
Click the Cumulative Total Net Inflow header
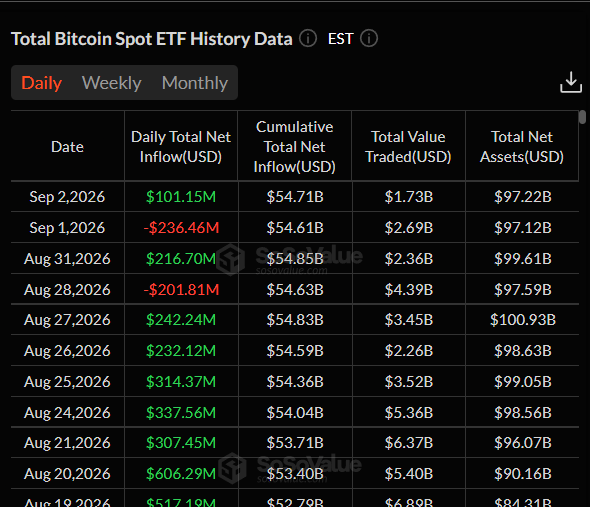click(x=295, y=146)
